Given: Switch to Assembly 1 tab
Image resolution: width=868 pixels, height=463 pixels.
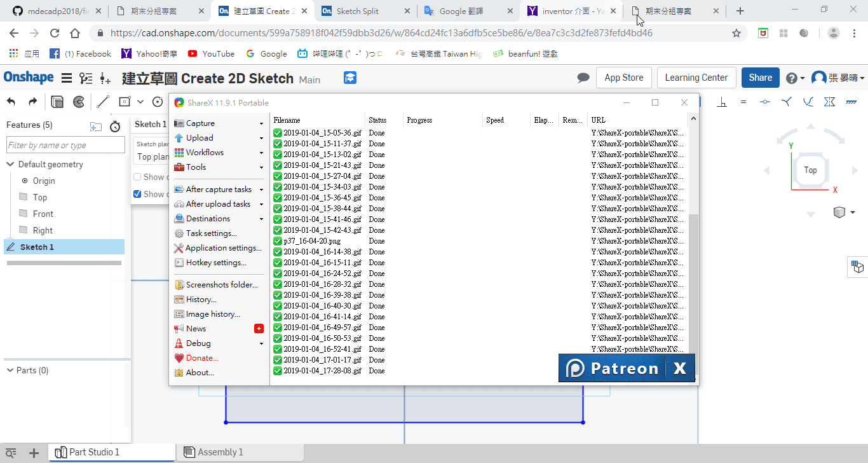Looking at the screenshot, I should point(240,452).
